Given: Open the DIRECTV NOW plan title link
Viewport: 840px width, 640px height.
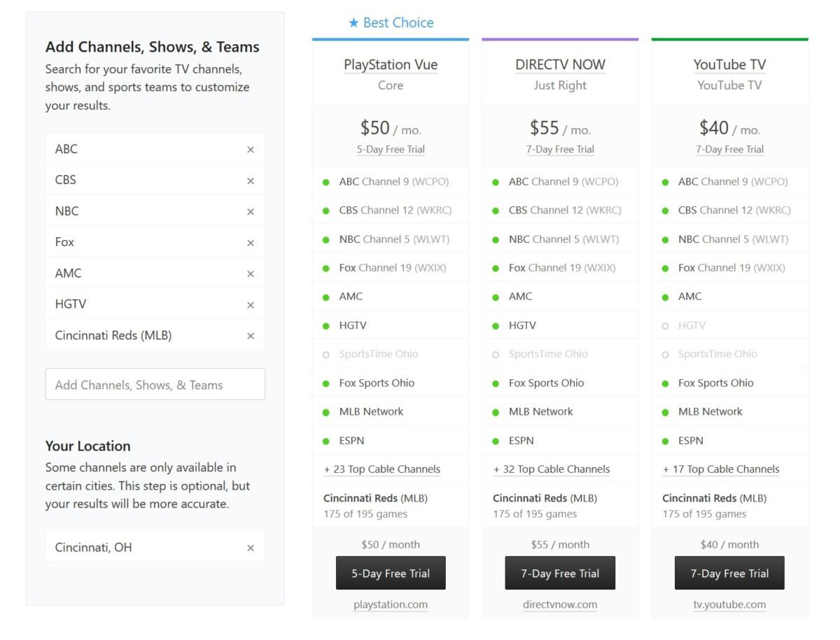Looking at the screenshot, I should [x=560, y=65].
